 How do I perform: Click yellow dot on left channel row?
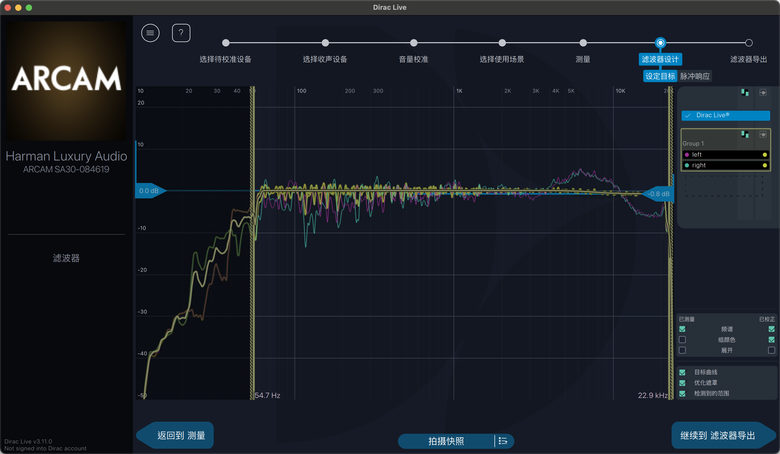pos(765,155)
